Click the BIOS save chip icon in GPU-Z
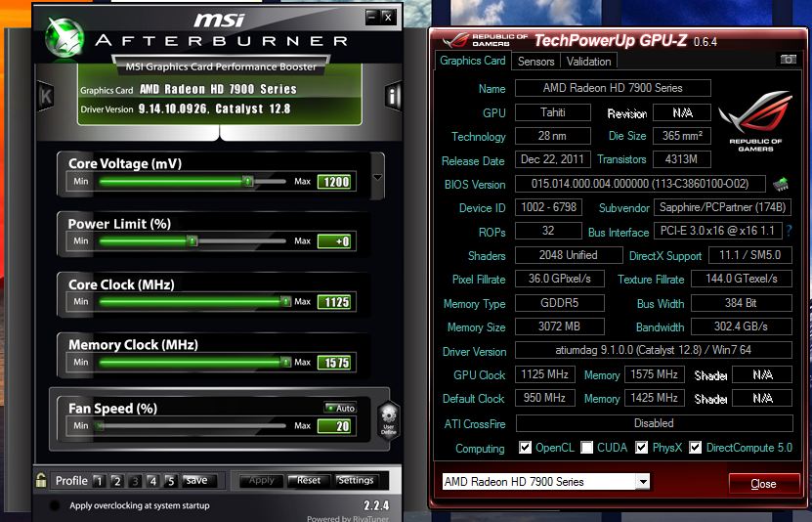Screen dimensions: 812x522 coord(781,184)
